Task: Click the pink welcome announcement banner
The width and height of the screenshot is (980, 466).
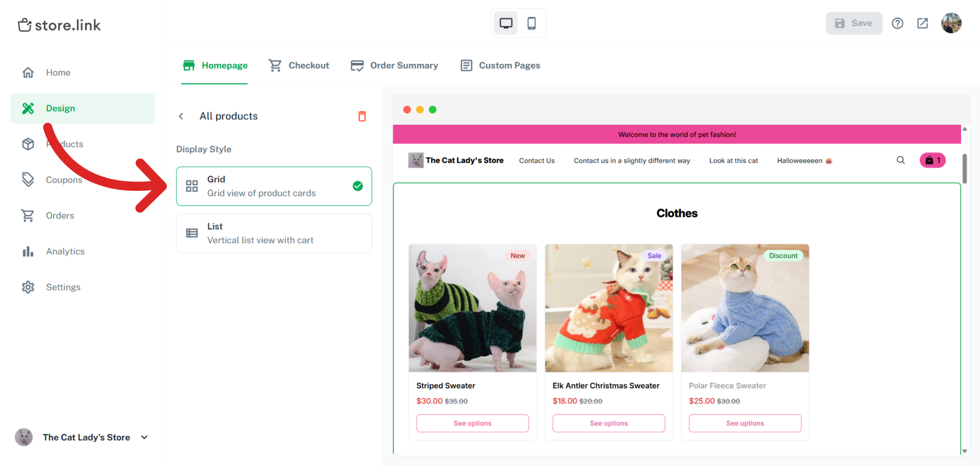Action: click(677, 134)
